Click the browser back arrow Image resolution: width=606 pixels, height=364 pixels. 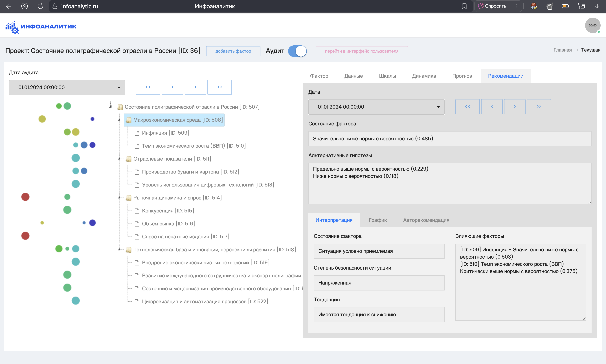coord(9,6)
